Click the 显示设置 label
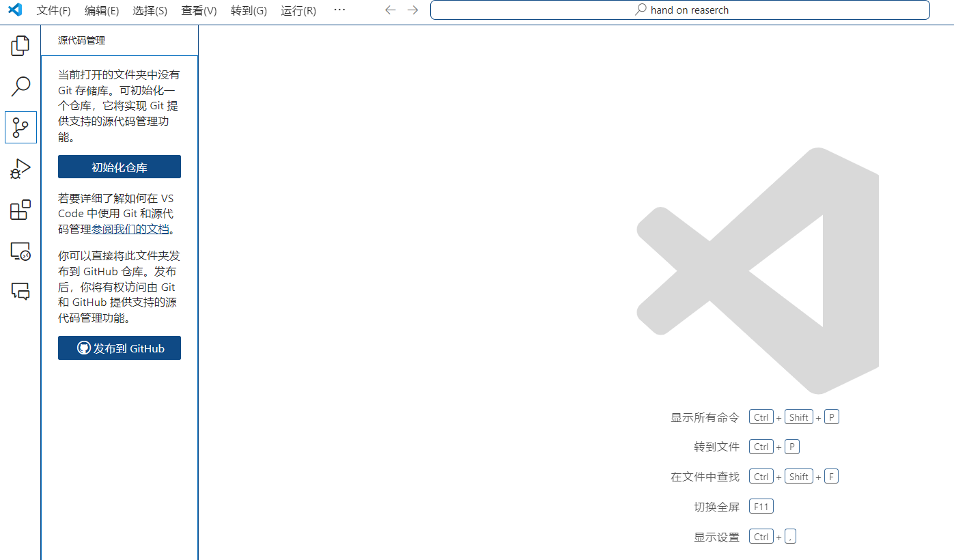Image resolution: width=954 pixels, height=560 pixels. click(716, 537)
